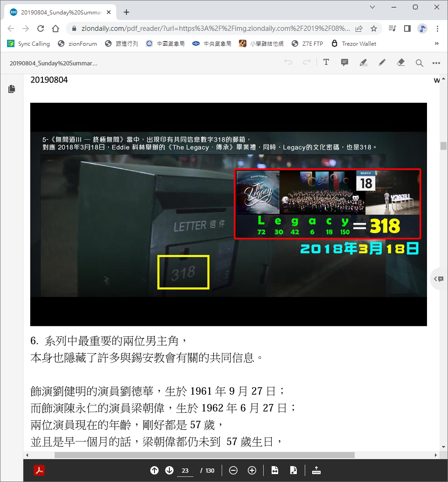Click the scroll left arrow
Screen dimensions: 448x482
coord(27,455)
